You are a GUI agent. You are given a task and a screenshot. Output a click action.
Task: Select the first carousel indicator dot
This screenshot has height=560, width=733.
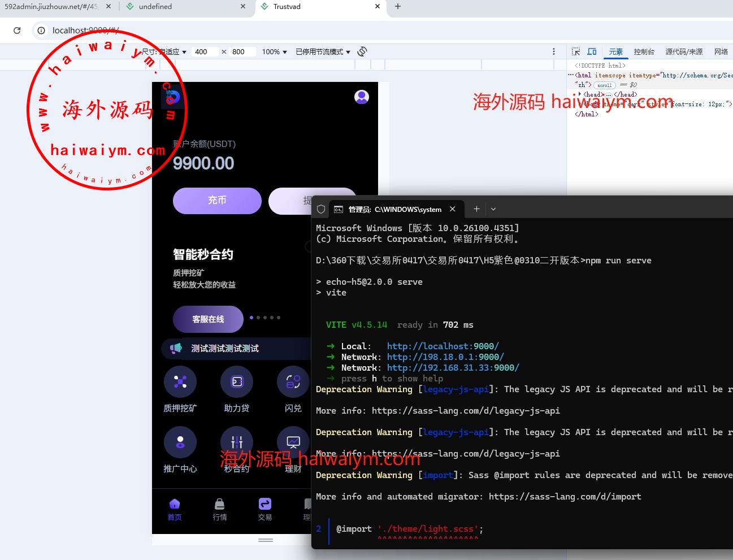tap(251, 318)
